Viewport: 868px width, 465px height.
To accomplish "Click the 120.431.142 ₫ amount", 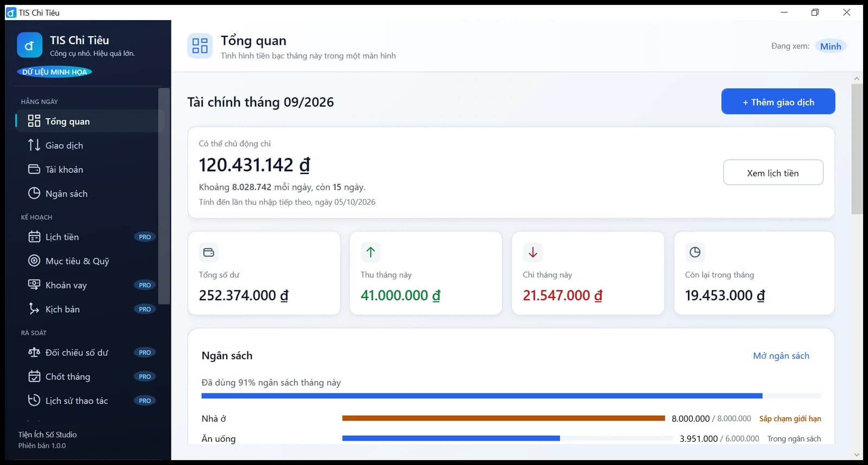I will 254,165.
